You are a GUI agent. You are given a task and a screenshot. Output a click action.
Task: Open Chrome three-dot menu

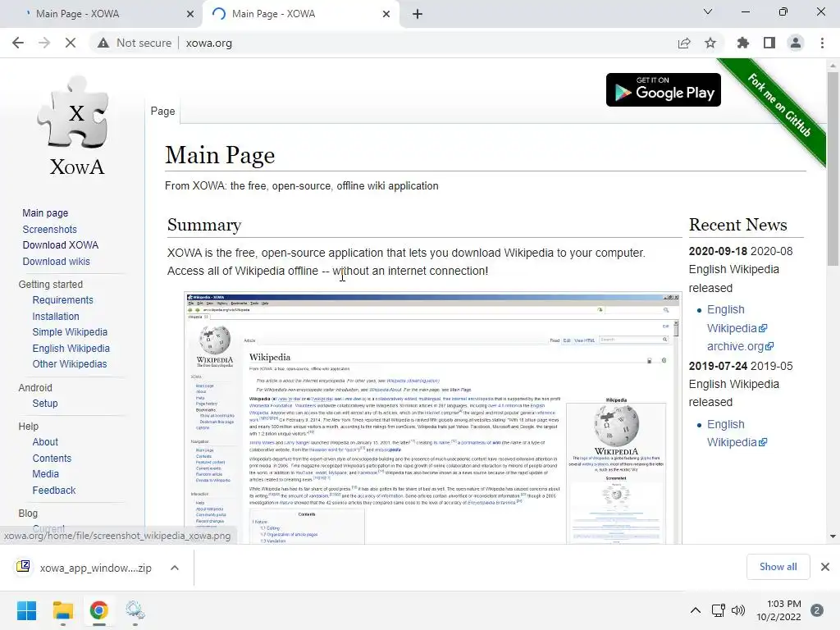(822, 43)
